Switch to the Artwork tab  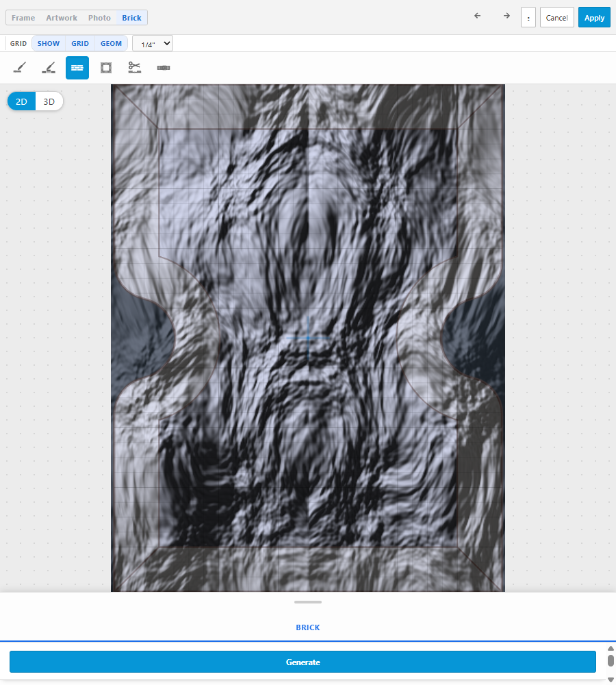(x=62, y=18)
